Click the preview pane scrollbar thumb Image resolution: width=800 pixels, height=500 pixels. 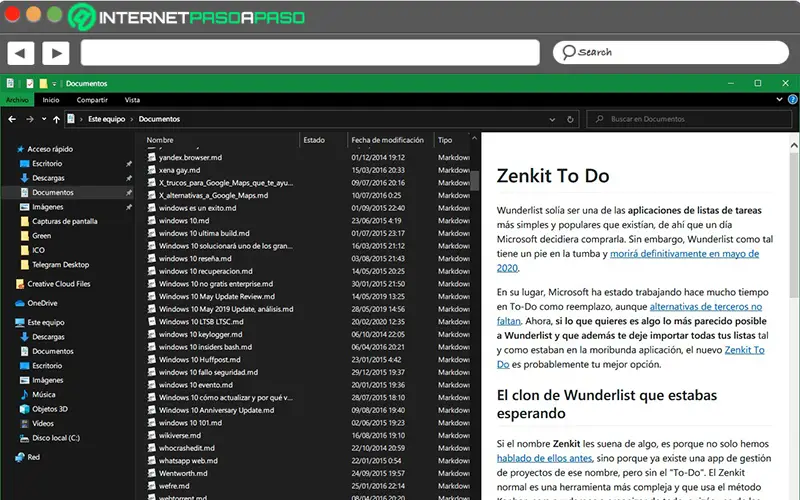[794, 224]
